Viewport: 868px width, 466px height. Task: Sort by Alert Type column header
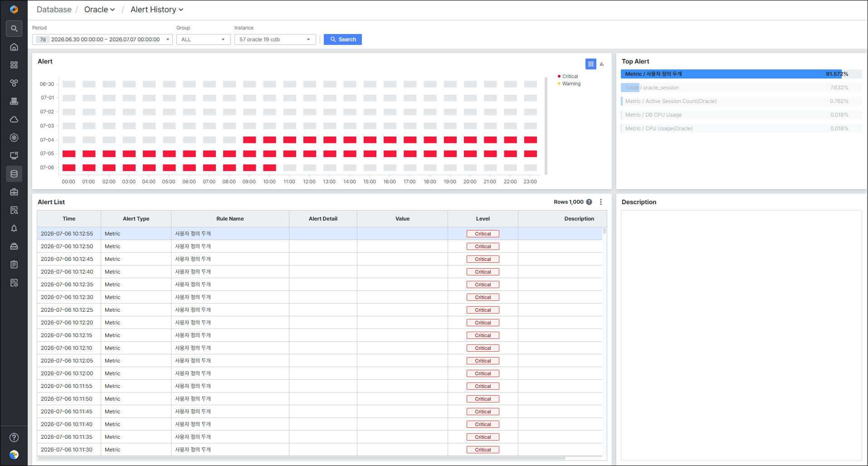pyautogui.click(x=136, y=219)
